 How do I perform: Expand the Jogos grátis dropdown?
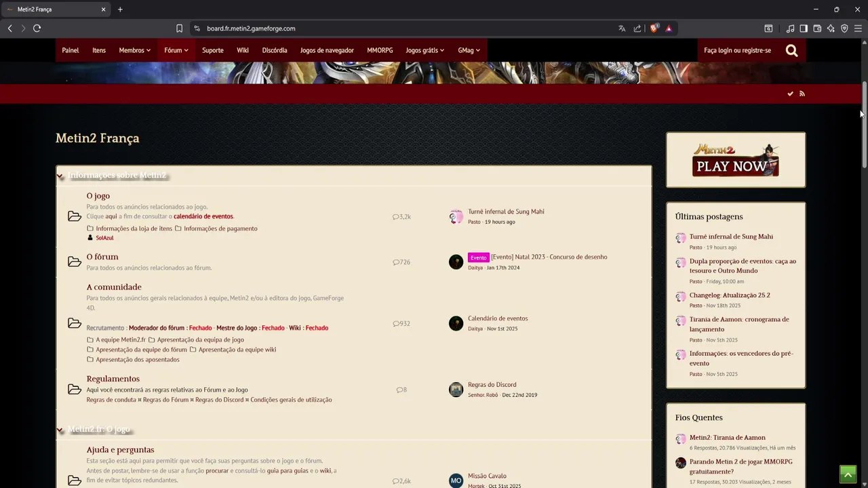tap(425, 50)
